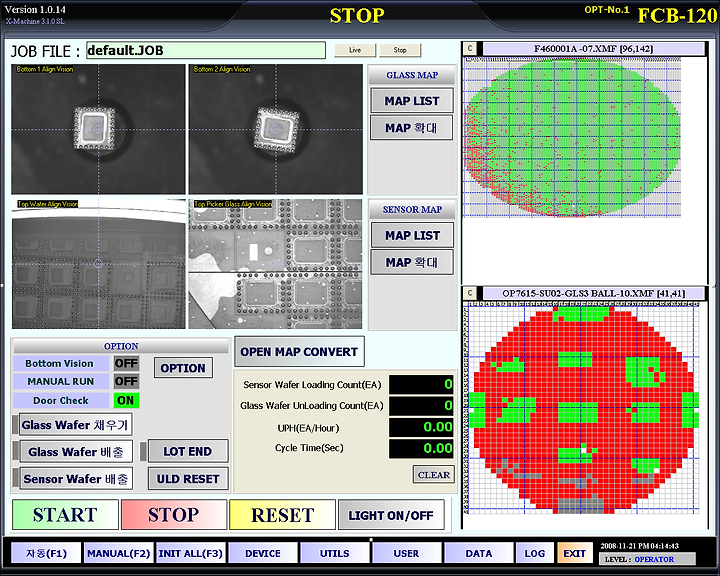Click Sensor Wafer 배출 button
Image resolution: width=720 pixels, height=576 pixels.
[76, 479]
